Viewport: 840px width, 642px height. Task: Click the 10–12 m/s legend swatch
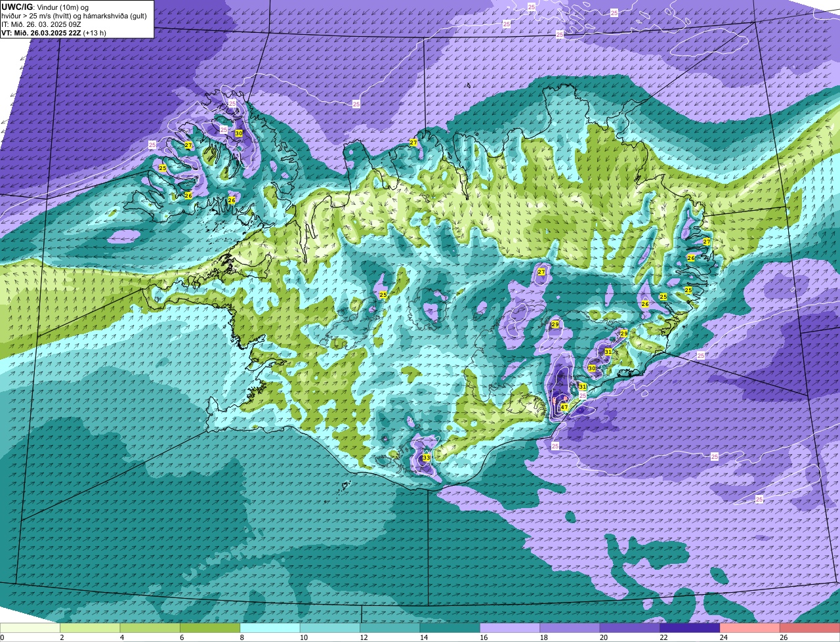[x=330, y=628]
